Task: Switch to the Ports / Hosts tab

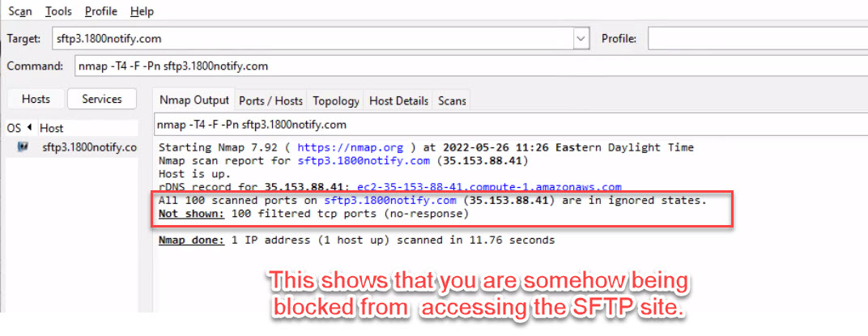Action: 270,100
